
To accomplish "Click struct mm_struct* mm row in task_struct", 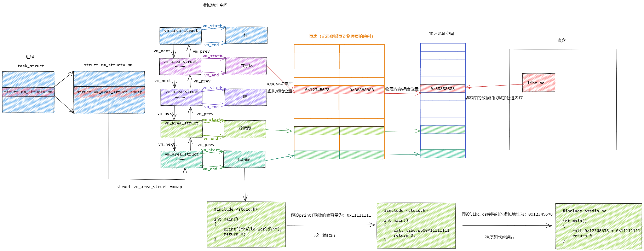I will 28,92.
